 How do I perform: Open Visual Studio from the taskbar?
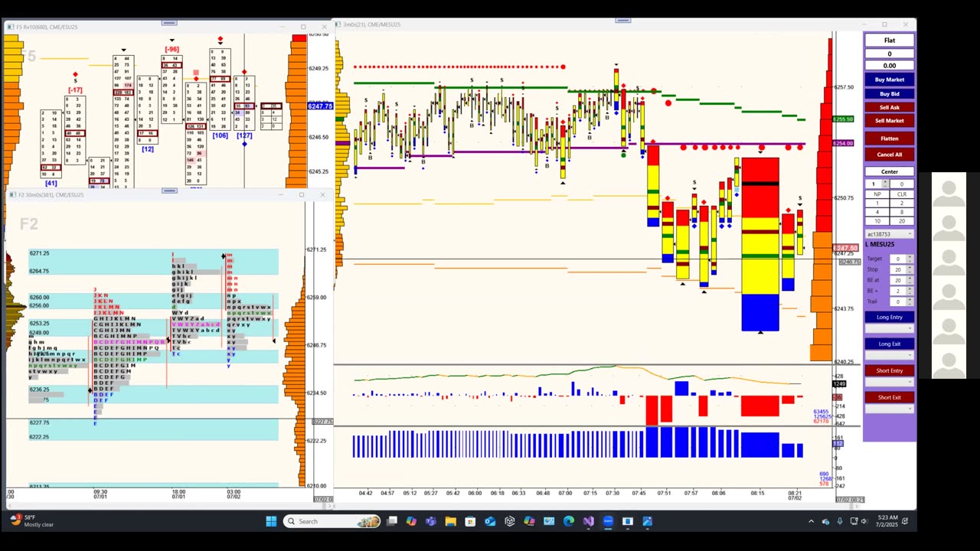[x=588, y=521]
